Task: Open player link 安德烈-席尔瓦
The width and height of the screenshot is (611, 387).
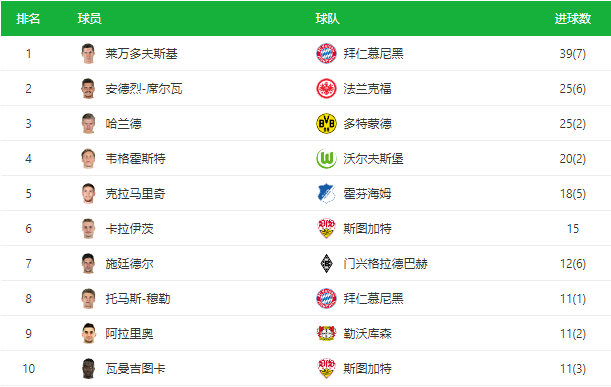Action: coord(144,89)
